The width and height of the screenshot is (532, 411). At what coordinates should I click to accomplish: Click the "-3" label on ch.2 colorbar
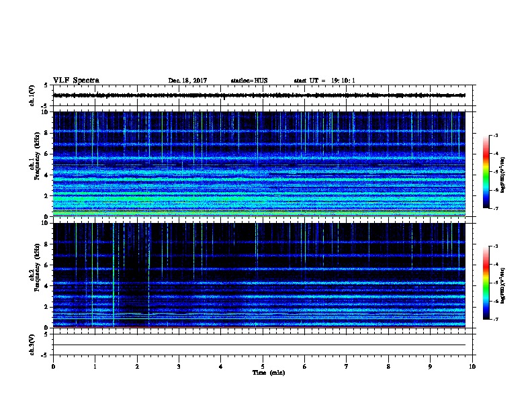coord(495,246)
